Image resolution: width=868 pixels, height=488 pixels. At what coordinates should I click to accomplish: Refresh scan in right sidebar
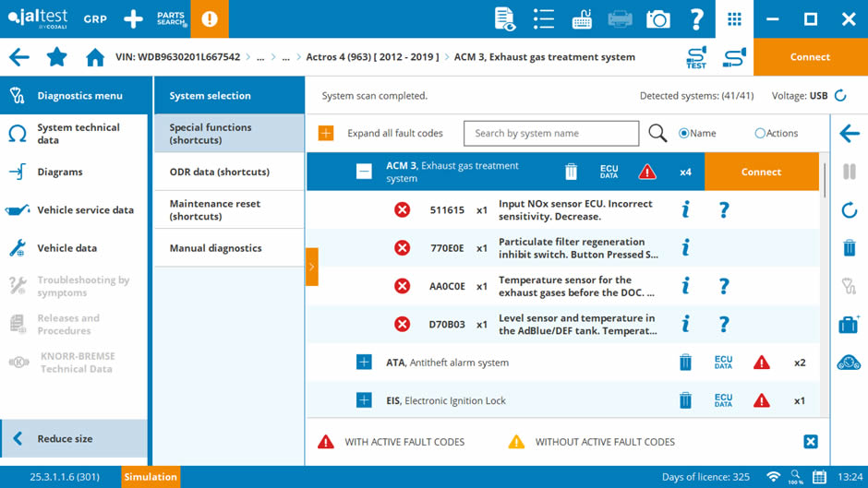pyautogui.click(x=850, y=210)
